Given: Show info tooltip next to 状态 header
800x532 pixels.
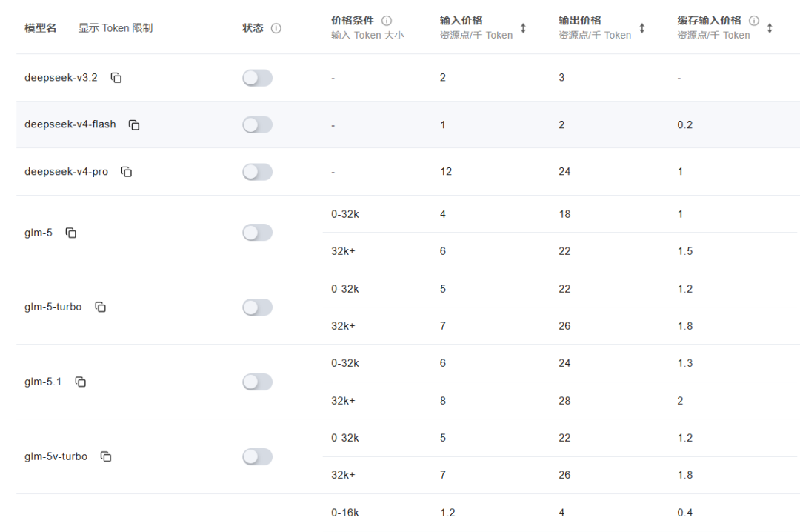Looking at the screenshot, I should [276, 28].
